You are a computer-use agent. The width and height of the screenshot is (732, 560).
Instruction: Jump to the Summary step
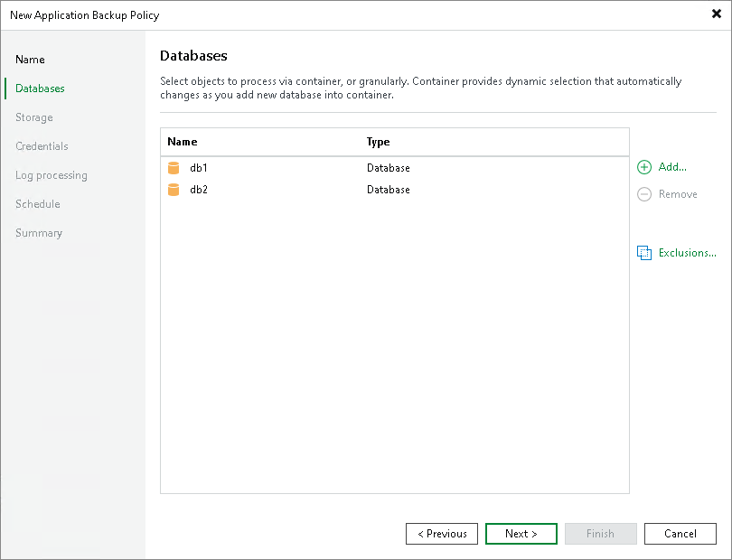point(39,232)
